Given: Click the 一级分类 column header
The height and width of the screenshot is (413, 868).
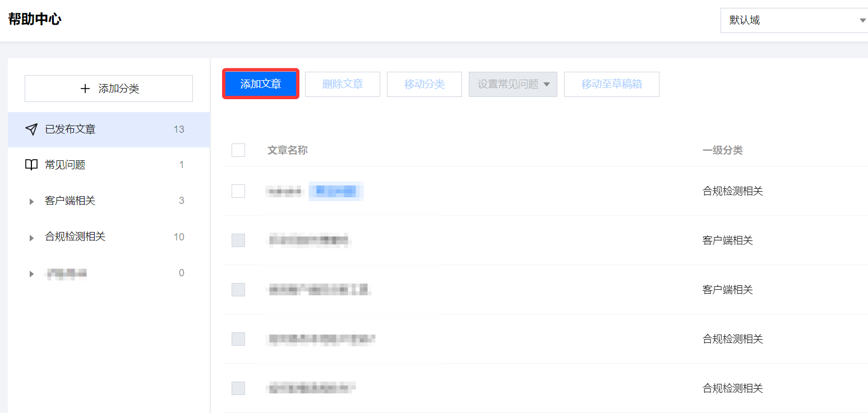Looking at the screenshot, I should [723, 150].
